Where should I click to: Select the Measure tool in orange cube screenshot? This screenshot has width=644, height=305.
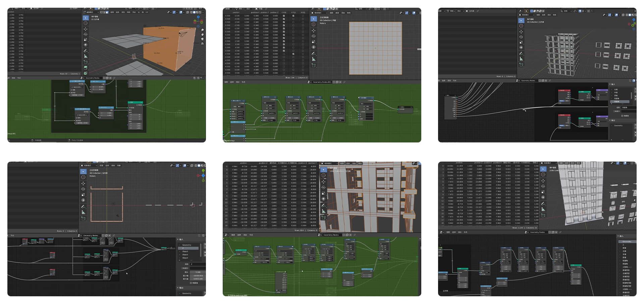86,56
